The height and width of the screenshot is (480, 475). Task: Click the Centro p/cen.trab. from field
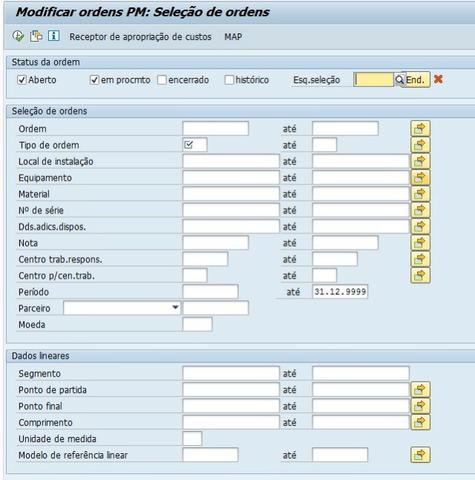[195, 276]
